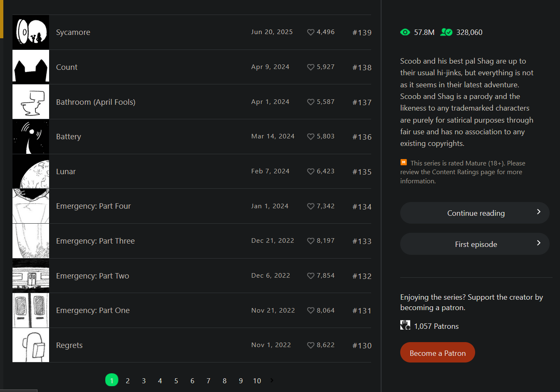Open the Emergency: Part Three episode title
The image size is (560, 392).
tap(95, 241)
